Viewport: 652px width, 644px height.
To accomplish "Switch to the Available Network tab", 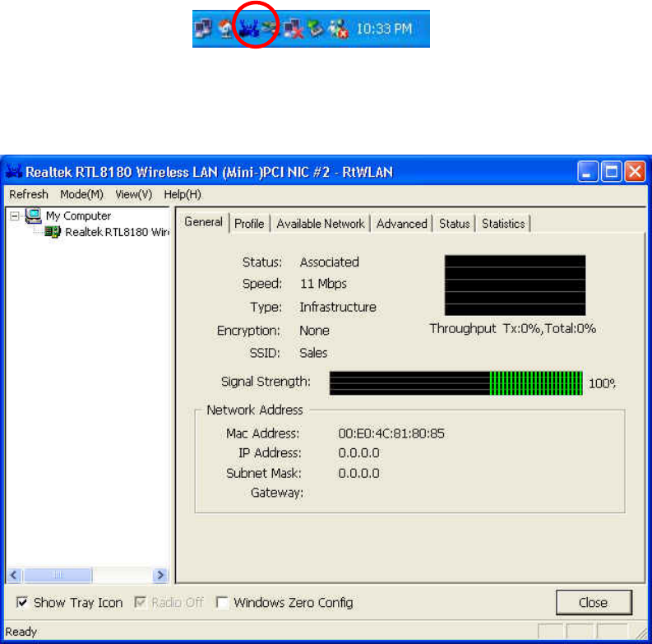I will click(x=320, y=224).
